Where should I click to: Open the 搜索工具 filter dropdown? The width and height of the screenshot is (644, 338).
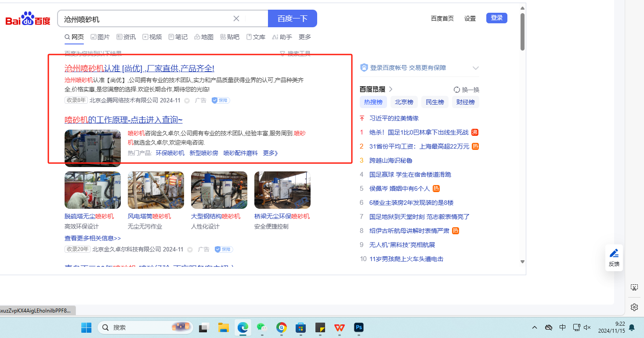(x=295, y=54)
